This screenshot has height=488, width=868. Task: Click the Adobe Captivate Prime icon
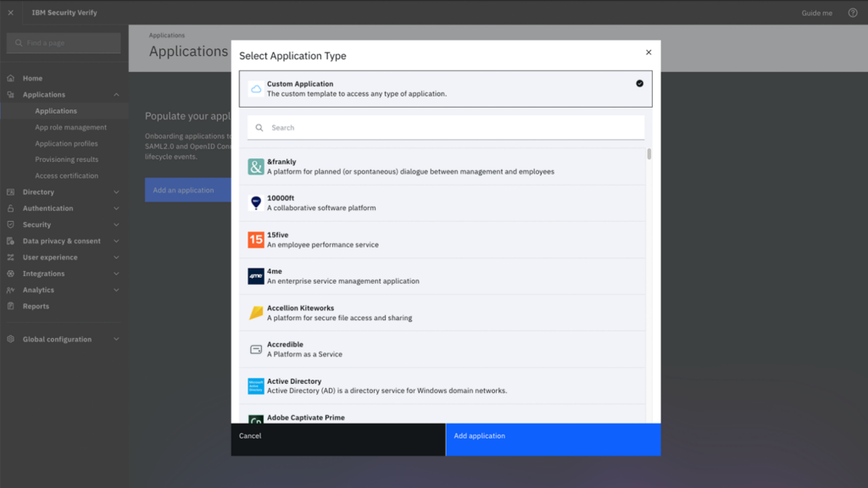[x=255, y=419]
